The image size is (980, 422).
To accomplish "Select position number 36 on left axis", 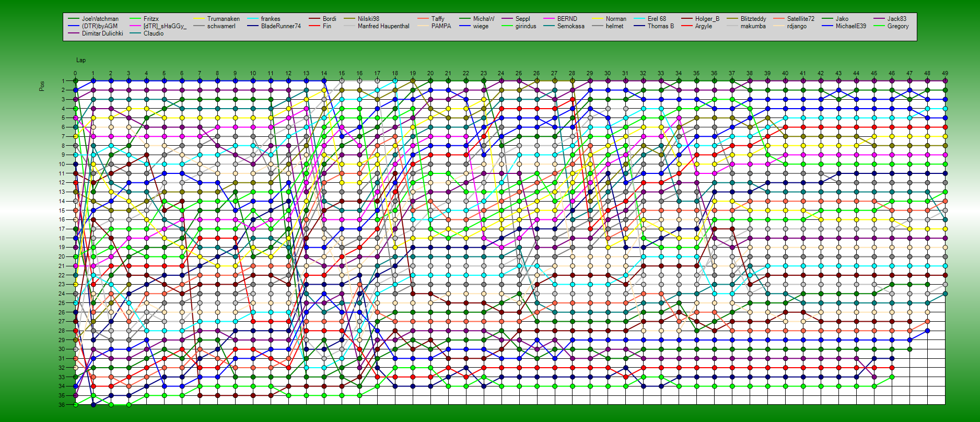I will [62, 405].
